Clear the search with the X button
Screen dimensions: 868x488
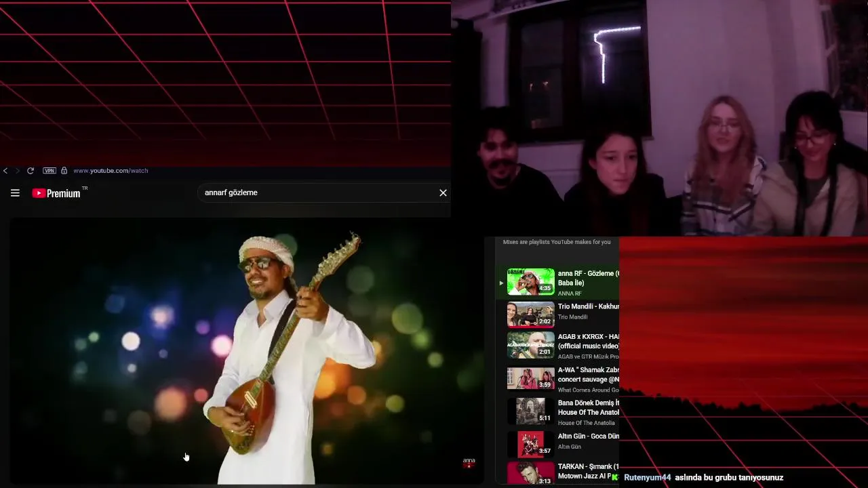[x=443, y=193]
